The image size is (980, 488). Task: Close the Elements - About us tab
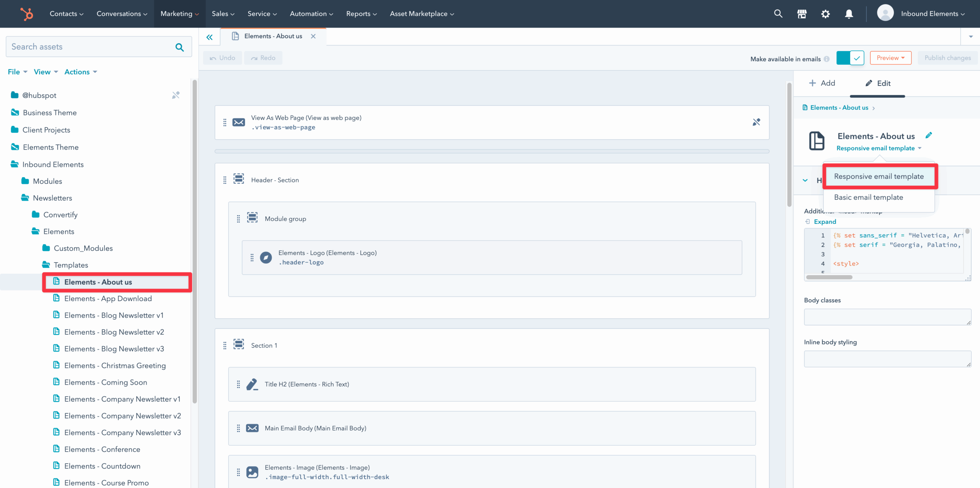click(313, 36)
